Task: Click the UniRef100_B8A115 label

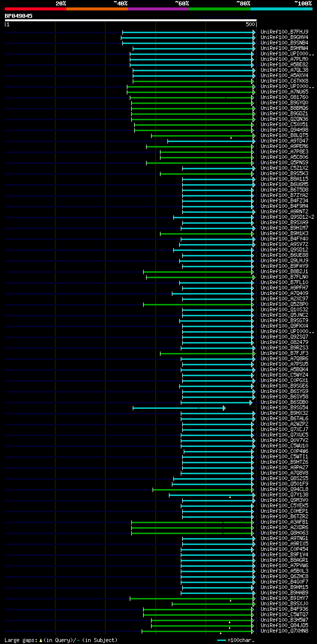Action: coord(284,179)
